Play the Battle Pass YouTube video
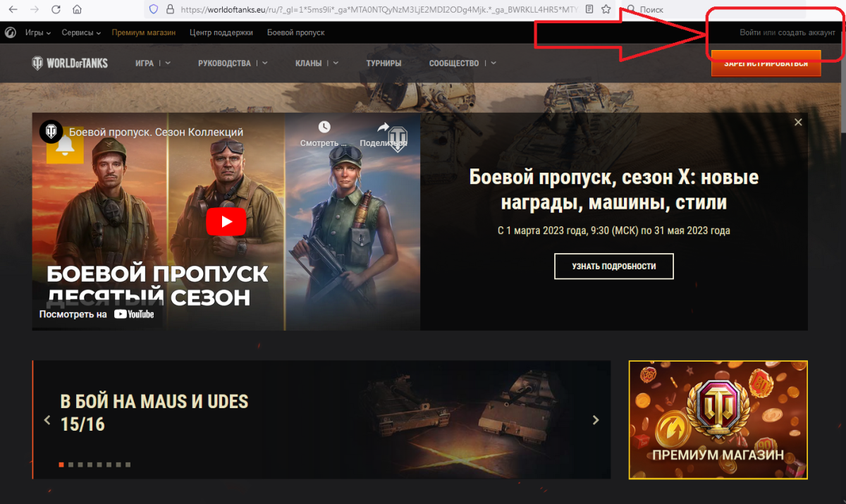Viewport: 846px width, 504px height. click(x=226, y=221)
